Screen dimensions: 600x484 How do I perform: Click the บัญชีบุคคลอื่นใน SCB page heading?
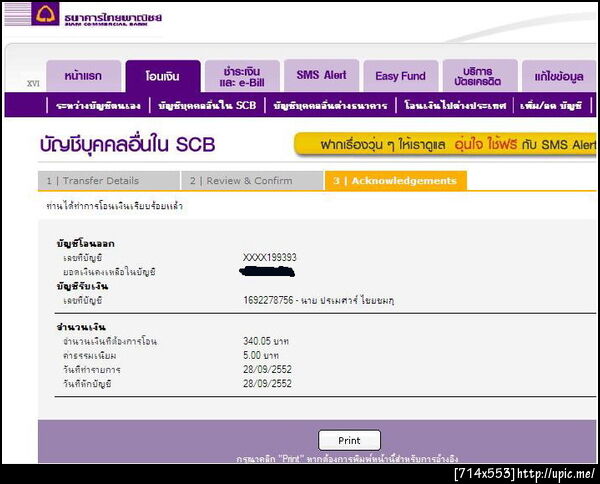[127, 144]
